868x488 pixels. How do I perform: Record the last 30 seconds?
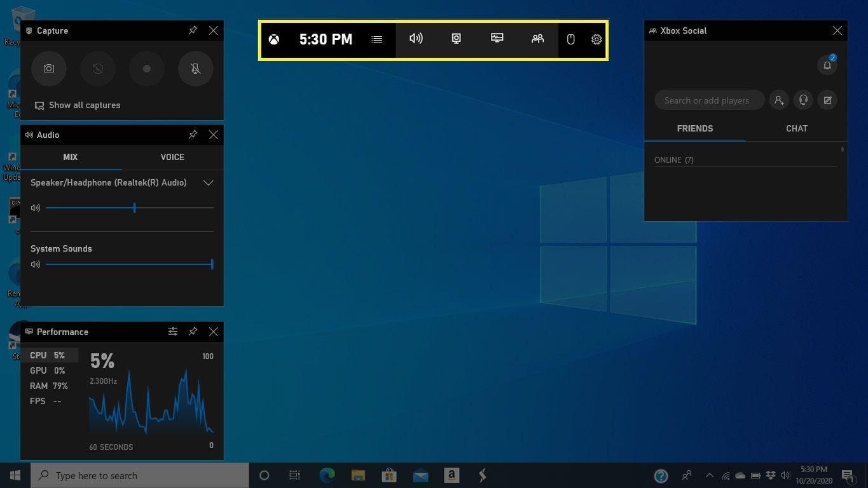pyautogui.click(x=97, y=69)
